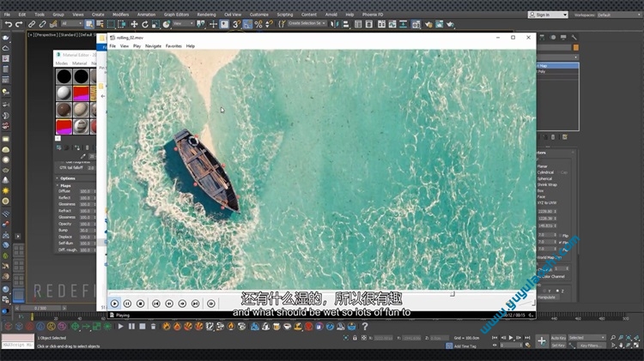Choose the Rectangular Selection Region icon
644x361 pixels.
[111, 25]
